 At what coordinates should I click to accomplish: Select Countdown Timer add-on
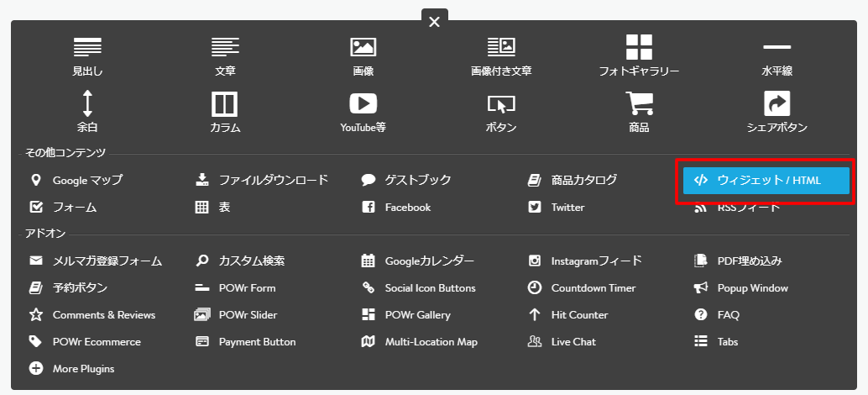pyautogui.click(x=593, y=287)
